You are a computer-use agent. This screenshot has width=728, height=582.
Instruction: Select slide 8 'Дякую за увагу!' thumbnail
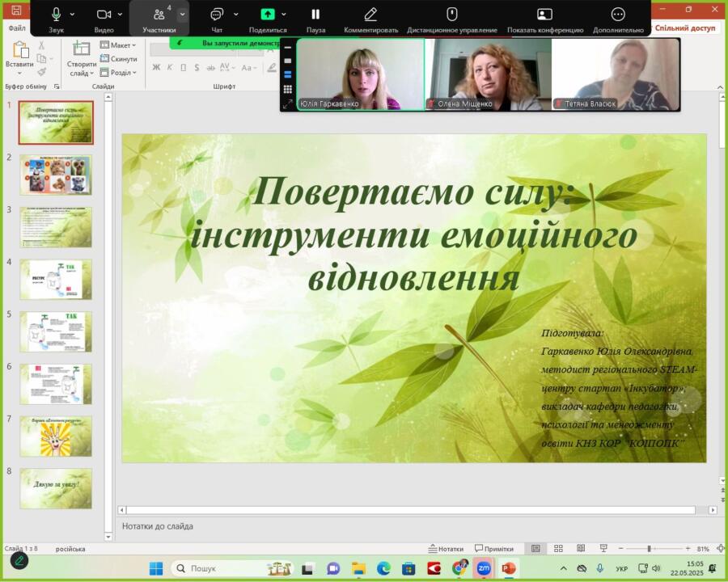(x=56, y=488)
